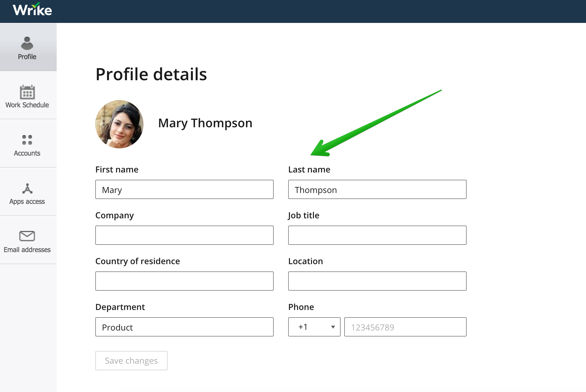Viewport: 586px width, 392px height.
Task: Open Work Schedule calendar icon
Action: (27, 92)
